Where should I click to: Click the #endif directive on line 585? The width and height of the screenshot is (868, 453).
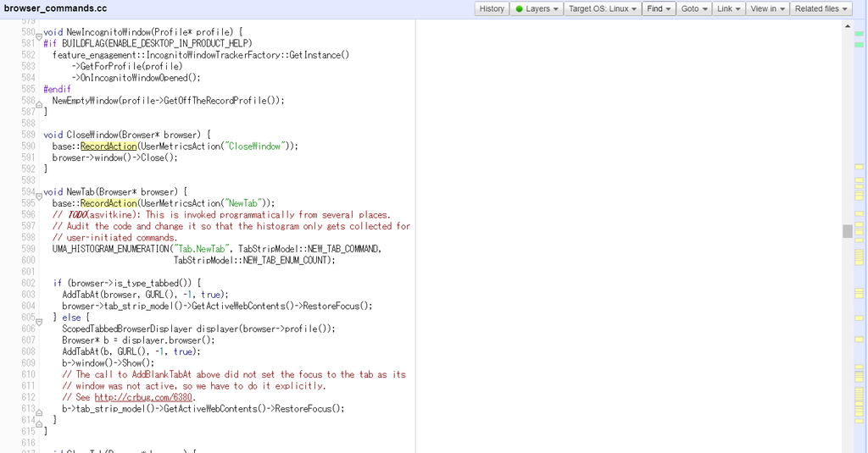tap(57, 89)
